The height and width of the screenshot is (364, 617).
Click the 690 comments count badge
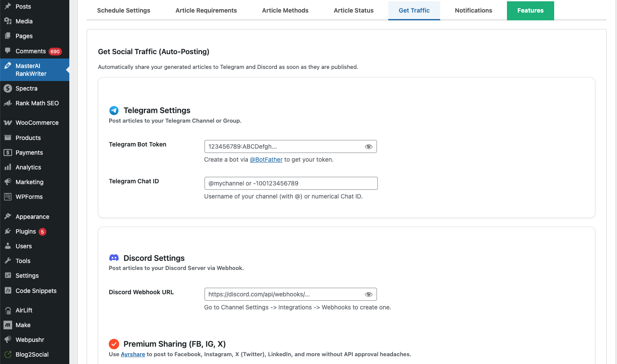(55, 52)
